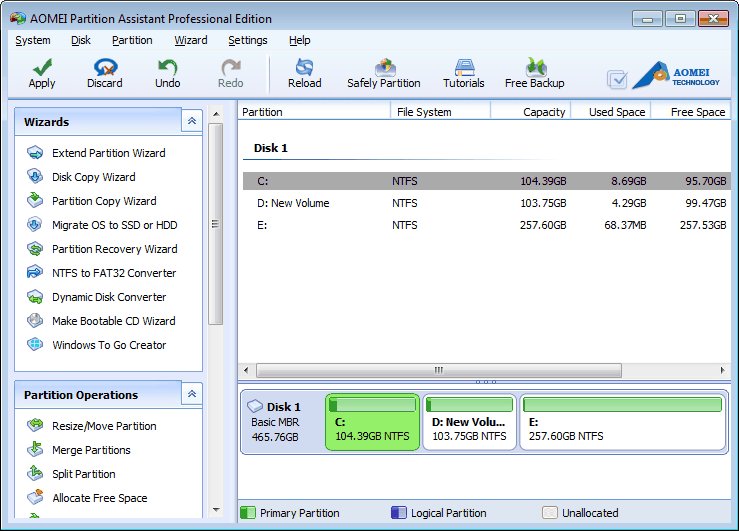Click the Free Backup toolbar icon
Image resolution: width=739 pixels, height=531 pixels.
click(x=535, y=67)
